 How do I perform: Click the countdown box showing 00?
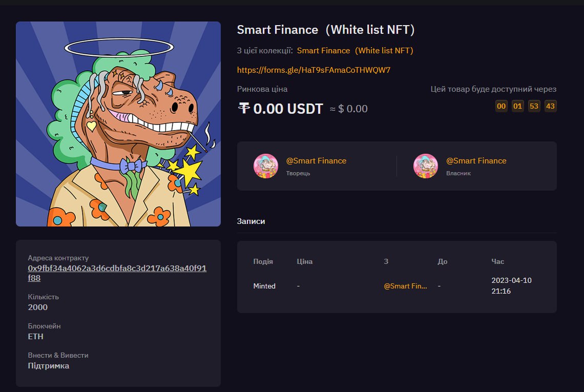coord(502,106)
